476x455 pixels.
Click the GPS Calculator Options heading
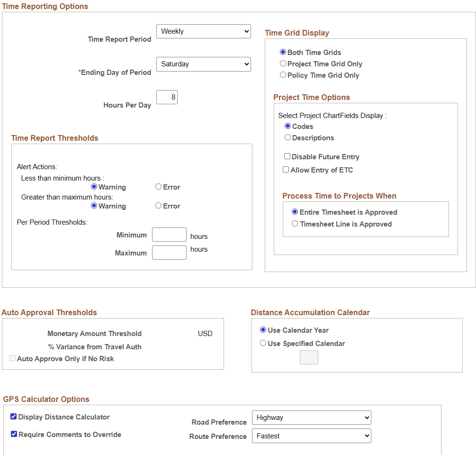click(46, 399)
